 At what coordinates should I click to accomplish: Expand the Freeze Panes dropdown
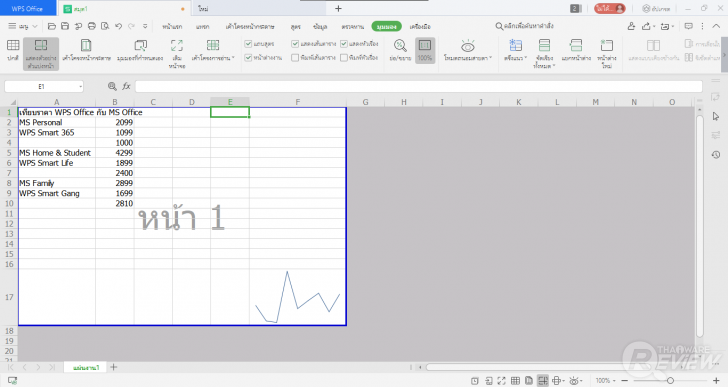click(526, 58)
